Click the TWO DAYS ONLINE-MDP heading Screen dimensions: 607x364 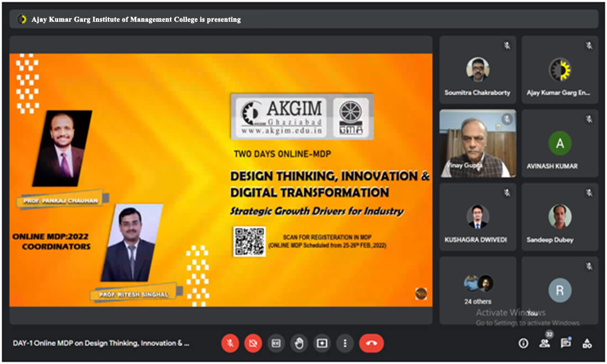(282, 154)
